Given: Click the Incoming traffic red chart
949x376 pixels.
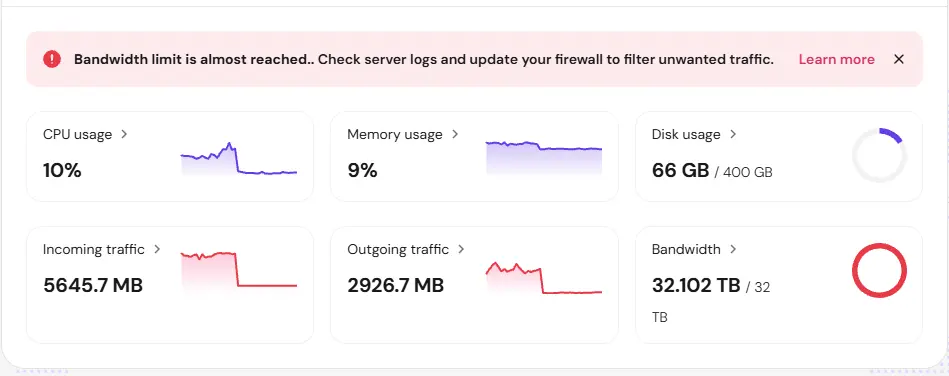Looking at the screenshot, I should (x=238, y=274).
